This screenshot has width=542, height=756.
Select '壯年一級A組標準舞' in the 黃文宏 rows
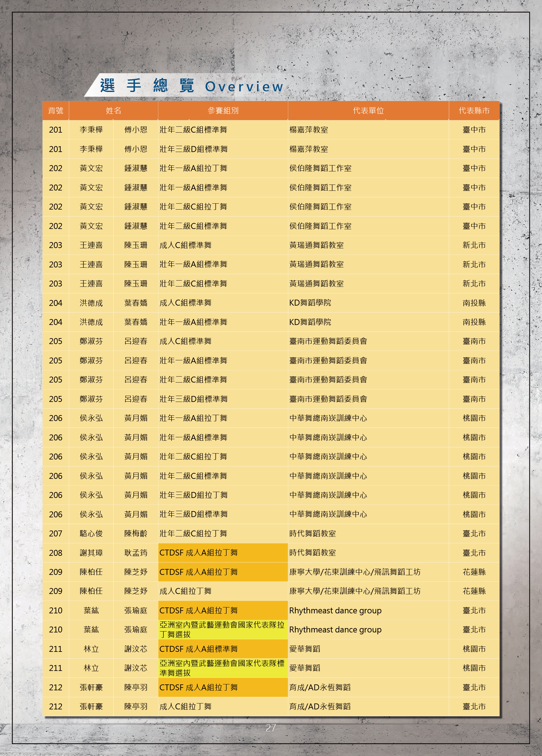(x=193, y=188)
